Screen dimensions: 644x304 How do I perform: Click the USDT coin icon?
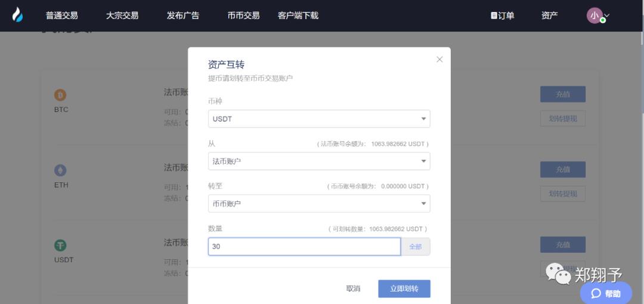[x=60, y=246]
